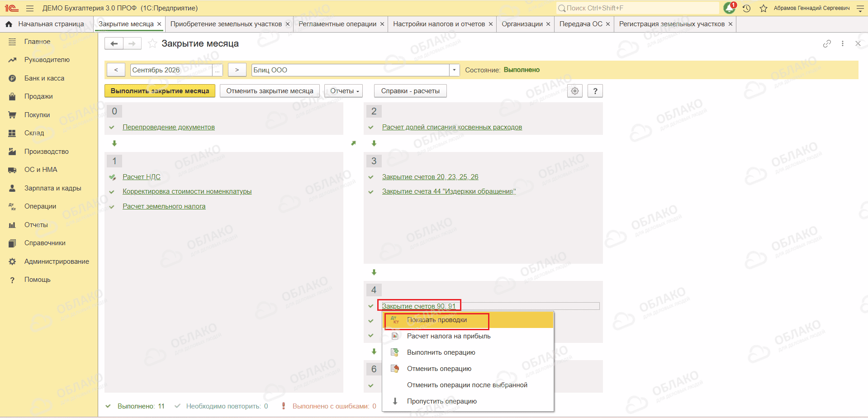Choose Пропустить операцию in context menu

pos(468,401)
